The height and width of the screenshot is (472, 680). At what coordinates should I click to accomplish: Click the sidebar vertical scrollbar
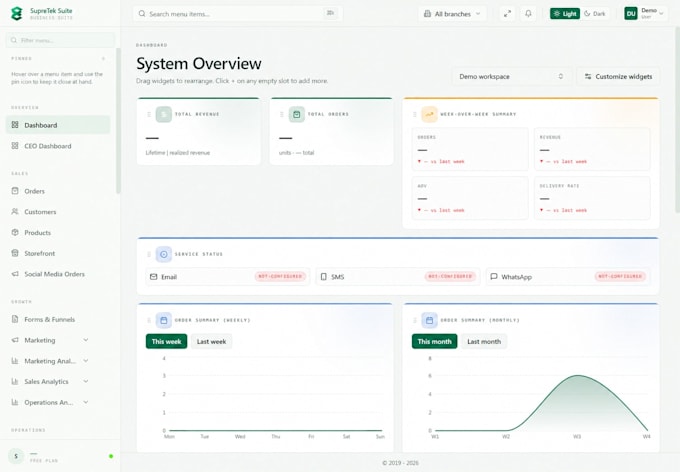click(x=118, y=121)
